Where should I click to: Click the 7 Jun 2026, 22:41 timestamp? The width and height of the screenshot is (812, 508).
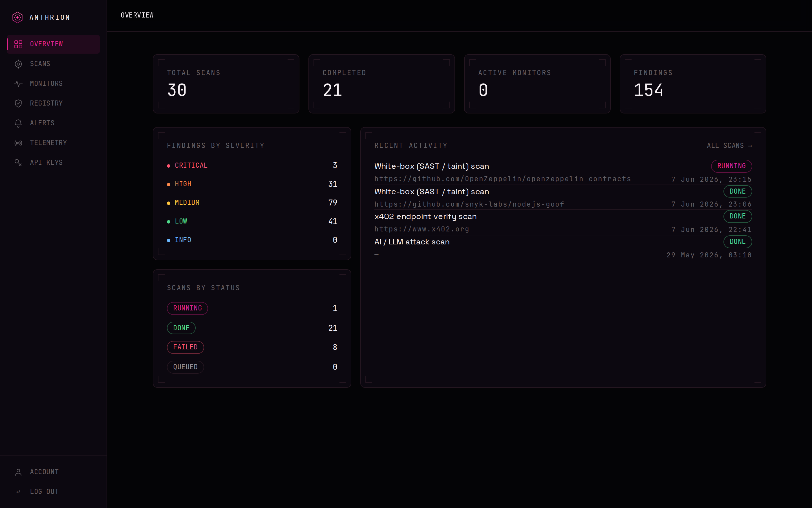tap(711, 230)
